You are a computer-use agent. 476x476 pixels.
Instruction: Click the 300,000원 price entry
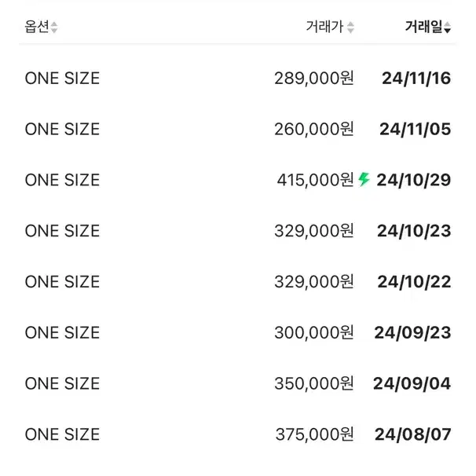[314, 332]
